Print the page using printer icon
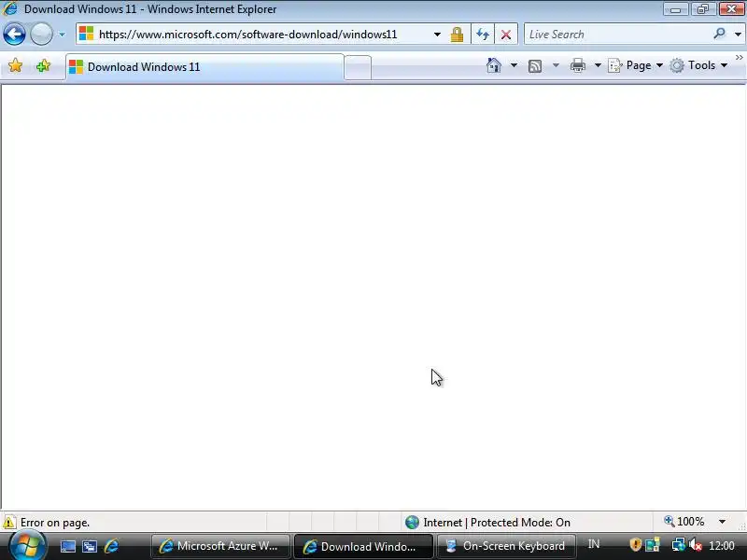The height and width of the screenshot is (560, 747). coord(578,65)
